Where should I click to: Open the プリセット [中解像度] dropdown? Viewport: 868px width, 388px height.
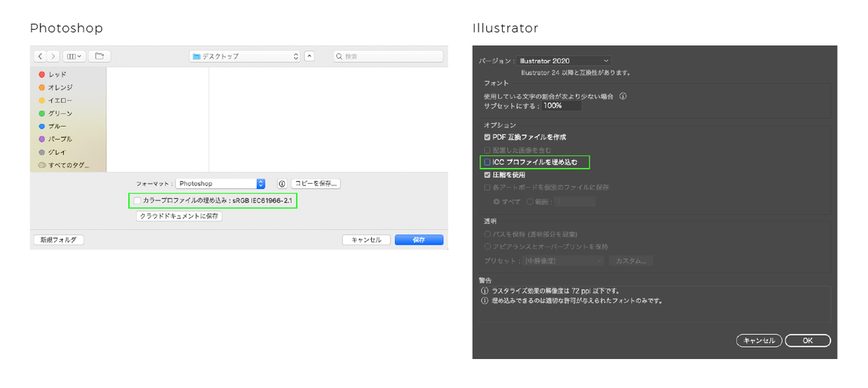click(563, 260)
